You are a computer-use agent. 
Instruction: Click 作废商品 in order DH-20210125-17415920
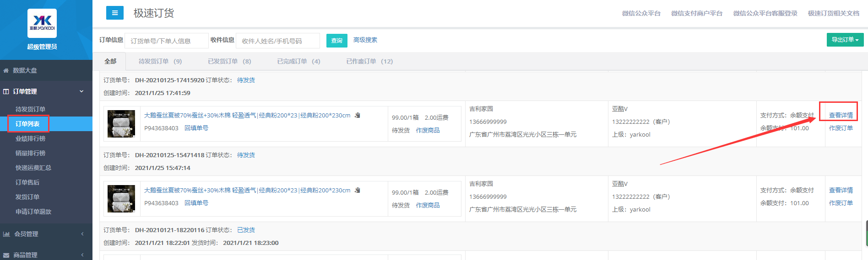(428, 130)
